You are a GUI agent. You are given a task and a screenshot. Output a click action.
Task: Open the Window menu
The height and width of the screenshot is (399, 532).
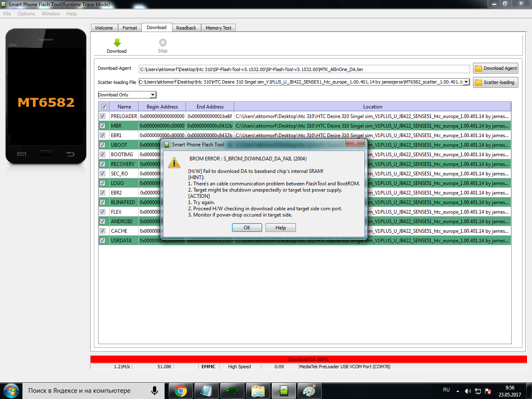[51, 14]
